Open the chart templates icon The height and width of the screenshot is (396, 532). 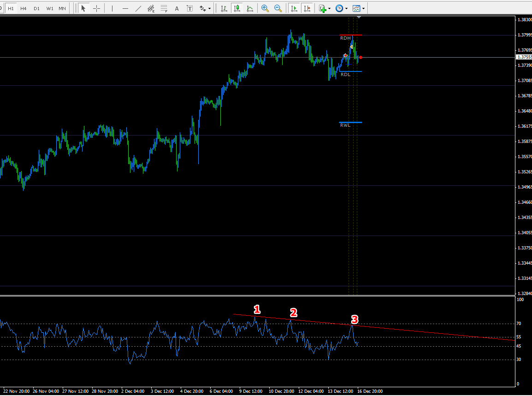coord(356,8)
